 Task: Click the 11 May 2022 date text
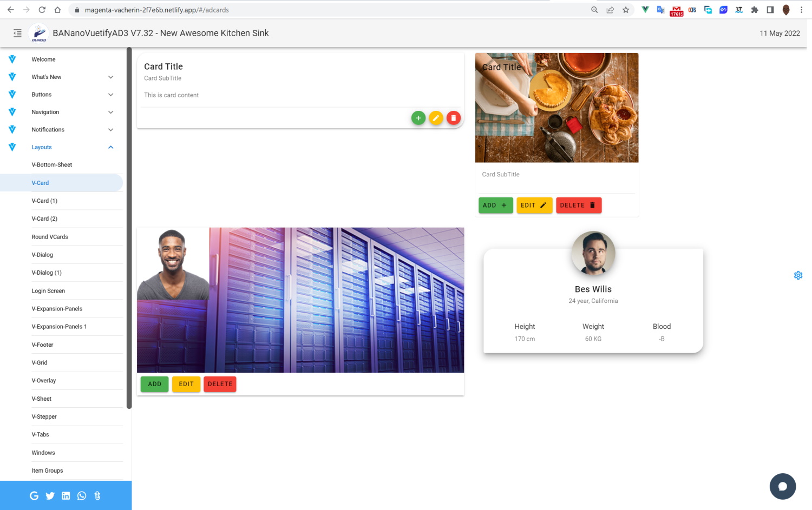point(780,33)
